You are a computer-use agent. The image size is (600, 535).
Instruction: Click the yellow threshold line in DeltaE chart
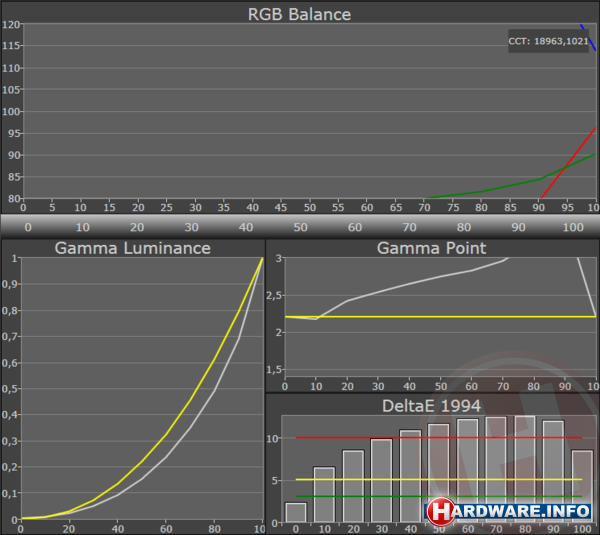click(439, 479)
